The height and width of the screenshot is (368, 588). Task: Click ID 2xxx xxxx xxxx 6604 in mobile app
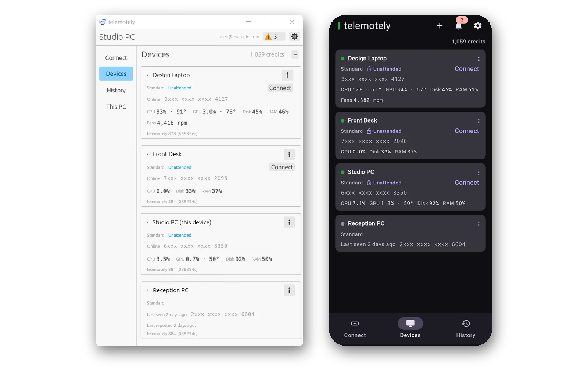433,244
